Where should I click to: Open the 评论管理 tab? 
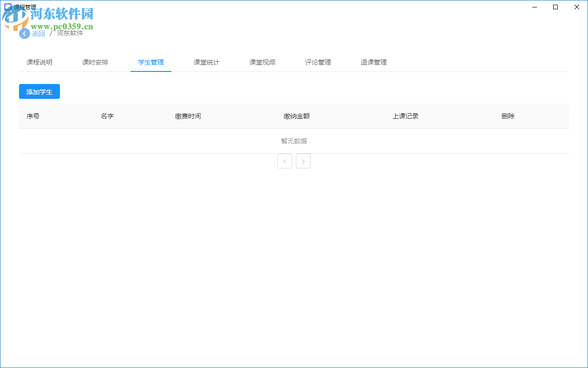pyautogui.click(x=318, y=62)
